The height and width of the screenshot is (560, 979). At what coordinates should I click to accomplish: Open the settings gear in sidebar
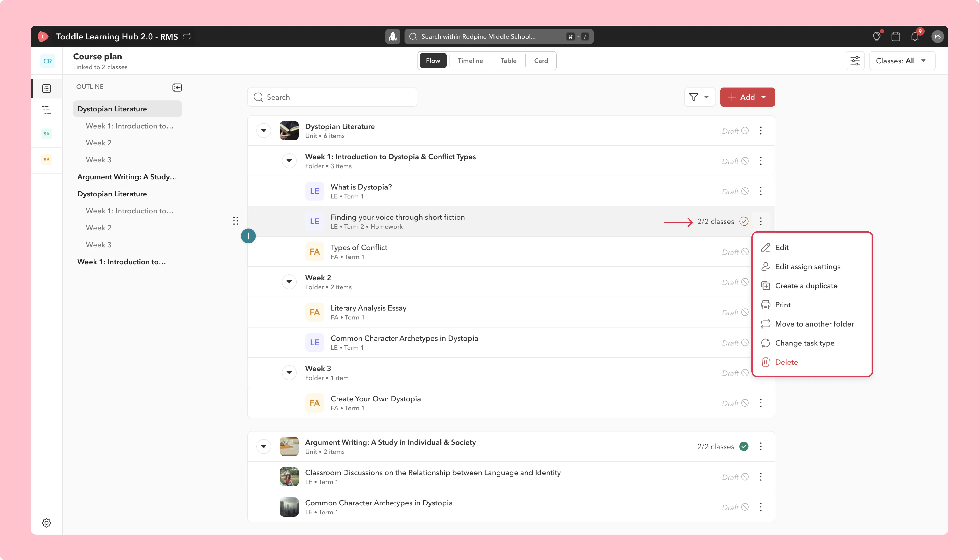point(47,523)
